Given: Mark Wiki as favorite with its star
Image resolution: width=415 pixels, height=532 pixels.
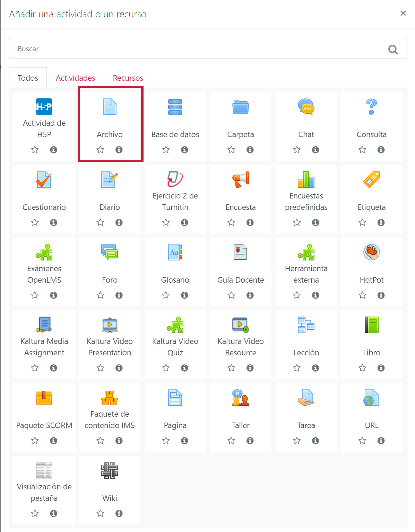Looking at the screenshot, I should tap(100, 513).
